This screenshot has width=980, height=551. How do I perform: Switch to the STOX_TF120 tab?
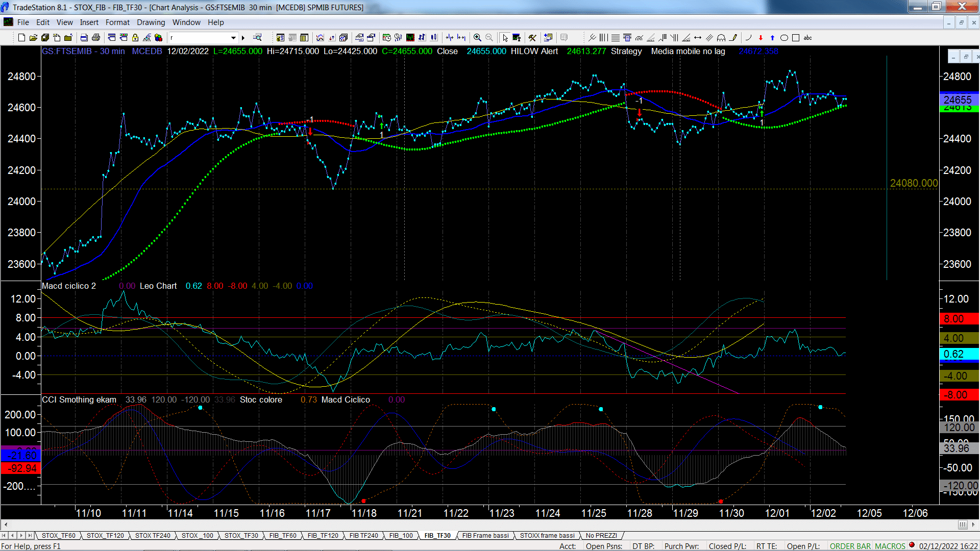point(105,536)
